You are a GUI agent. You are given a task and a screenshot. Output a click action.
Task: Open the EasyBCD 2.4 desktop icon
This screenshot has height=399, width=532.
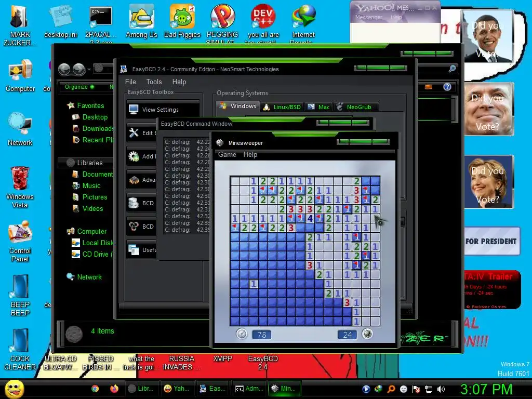pos(262,363)
